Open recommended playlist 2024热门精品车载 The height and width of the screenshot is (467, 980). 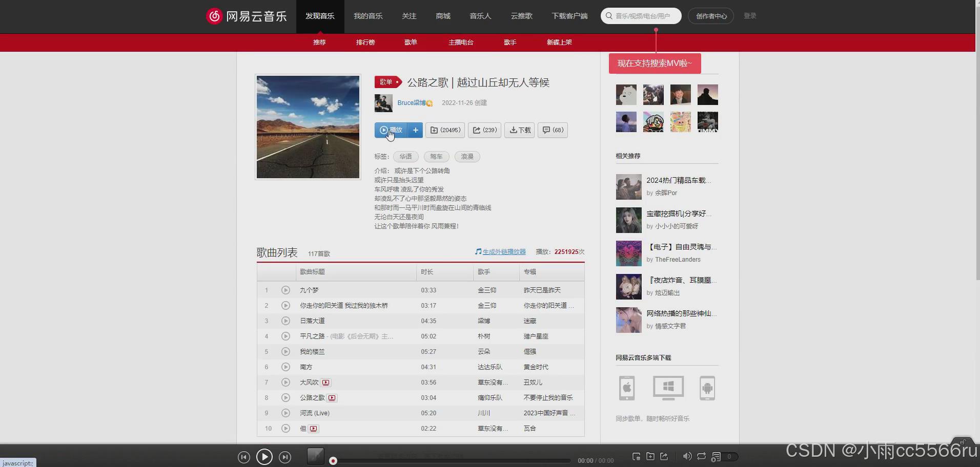pos(679,180)
